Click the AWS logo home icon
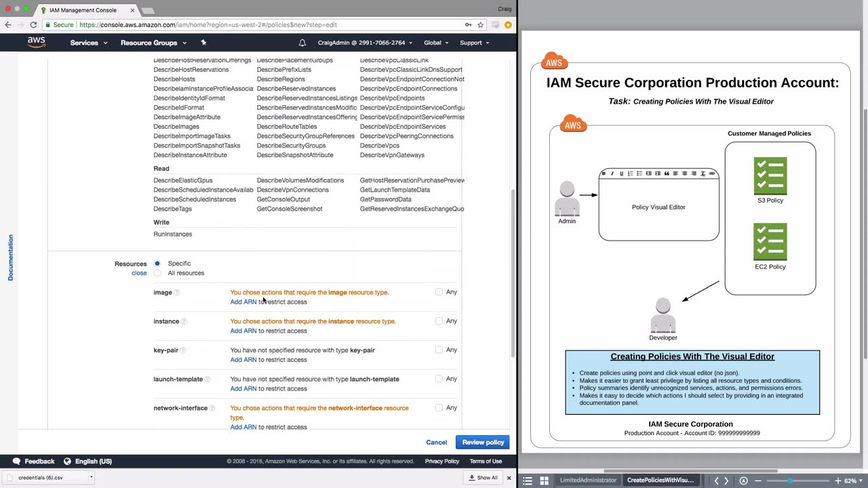Image resolution: width=868 pixels, height=488 pixels. [37, 42]
